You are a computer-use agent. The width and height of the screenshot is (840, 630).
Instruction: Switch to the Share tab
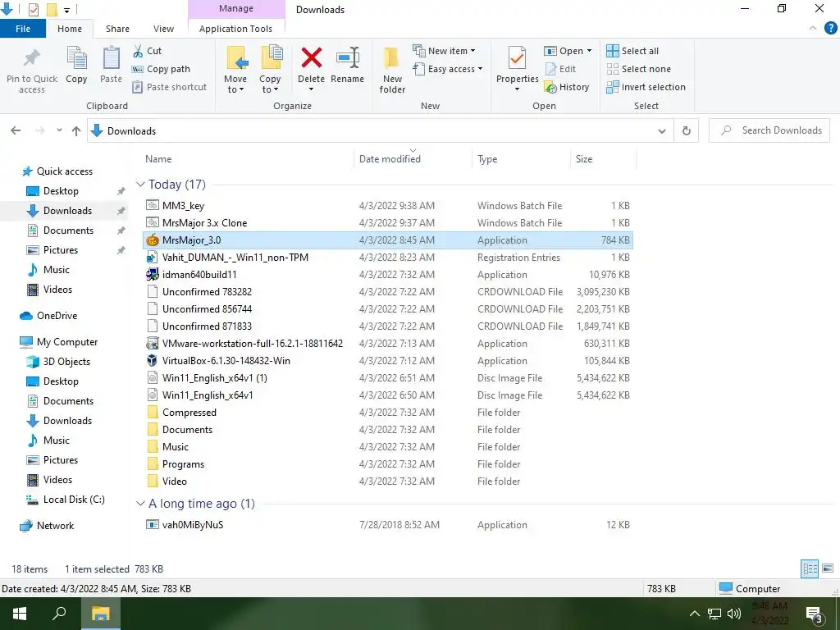[117, 29]
